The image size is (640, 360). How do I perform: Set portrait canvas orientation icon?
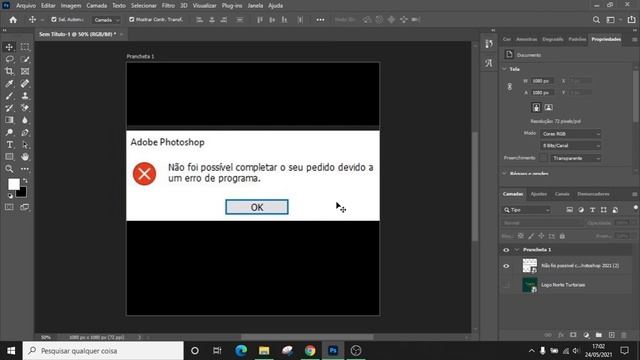point(536,107)
